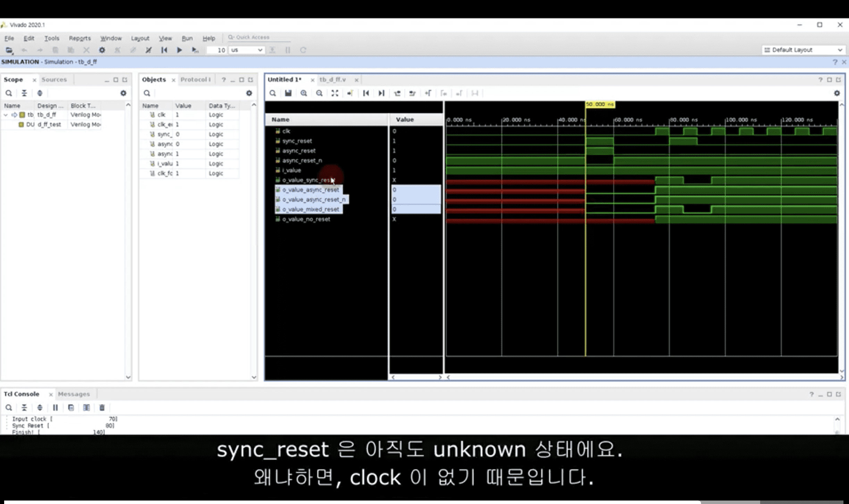Select o_value_no_reset signal in waveform

click(306, 219)
